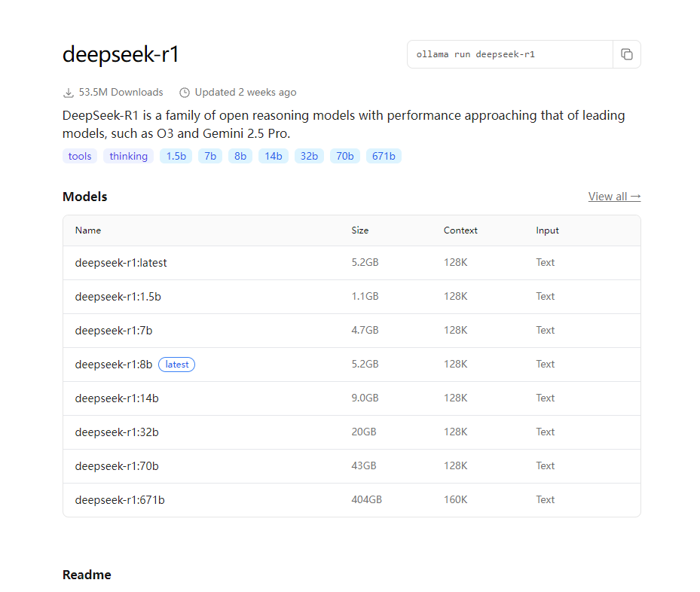Click the copy command icon

tap(626, 54)
